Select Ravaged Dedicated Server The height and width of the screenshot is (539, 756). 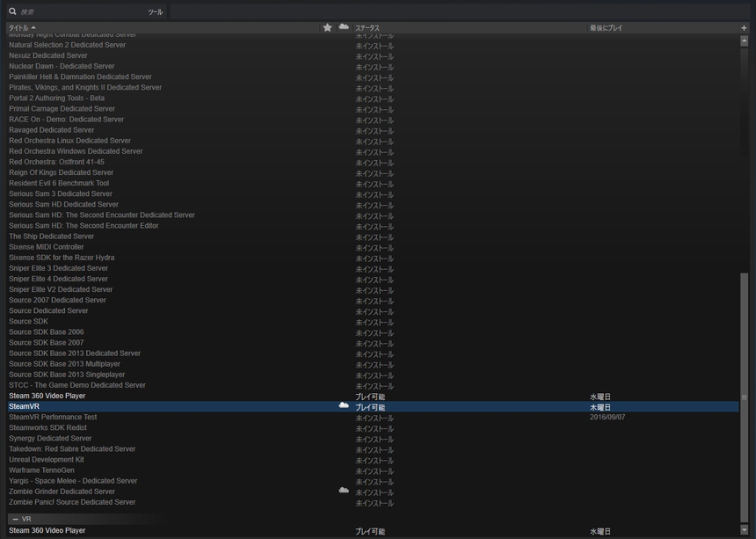(x=52, y=129)
